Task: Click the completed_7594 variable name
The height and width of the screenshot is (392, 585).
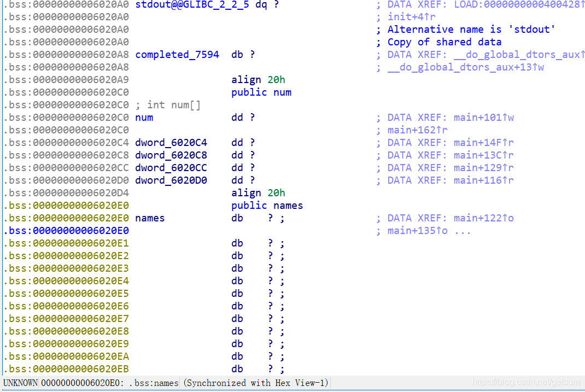Action: point(177,55)
